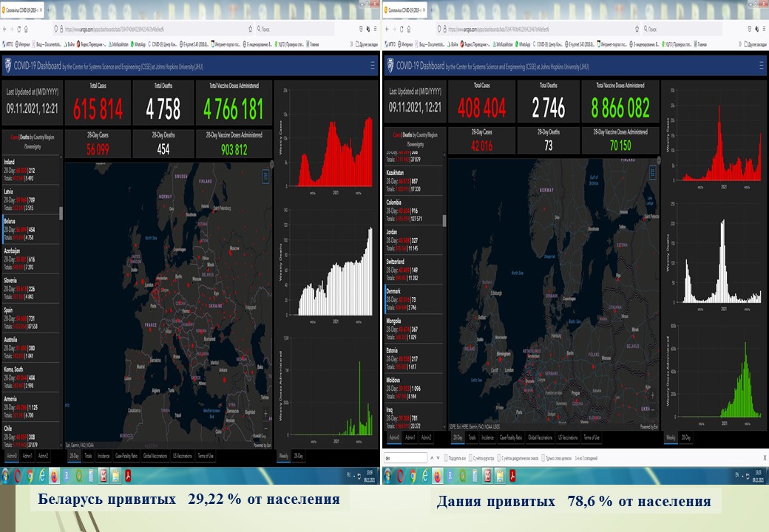
Task: Reload the page in the left Belarus window
Action: click(x=19, y=29)
